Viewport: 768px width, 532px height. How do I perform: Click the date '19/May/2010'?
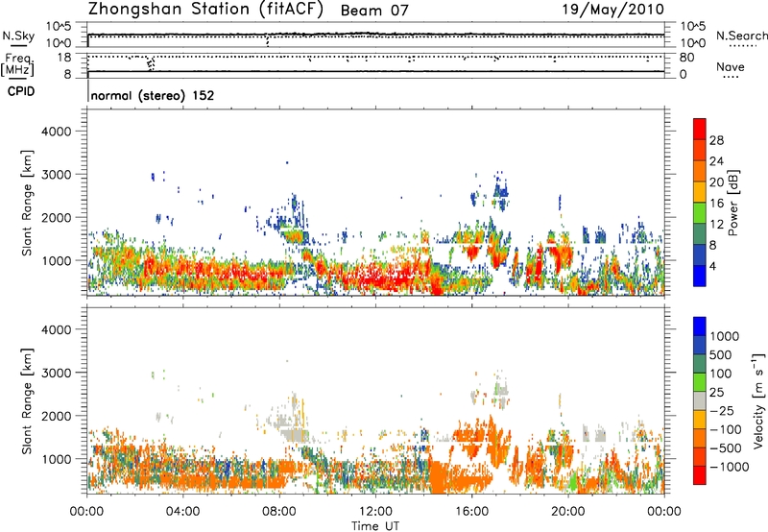click(612, 10)
